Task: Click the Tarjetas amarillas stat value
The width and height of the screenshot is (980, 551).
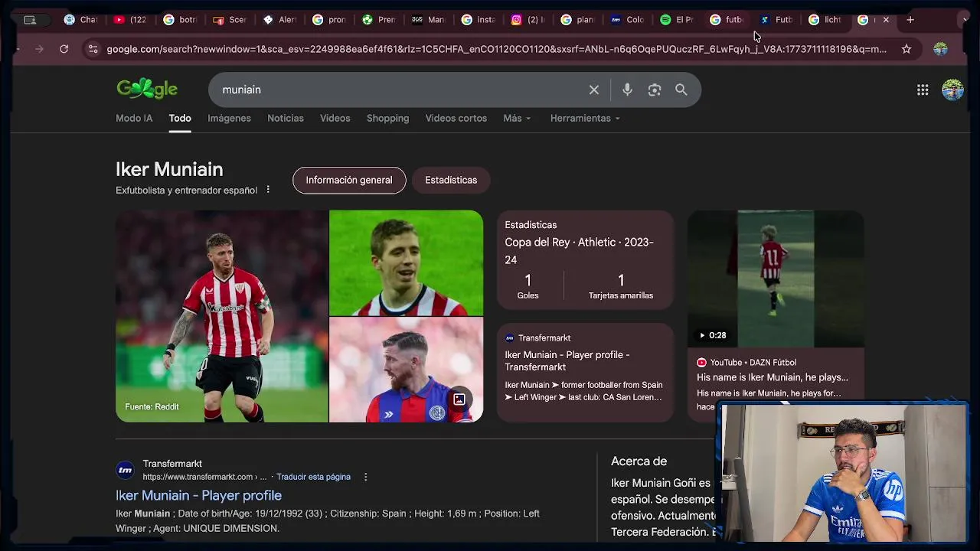Action: tap(621, 280)
